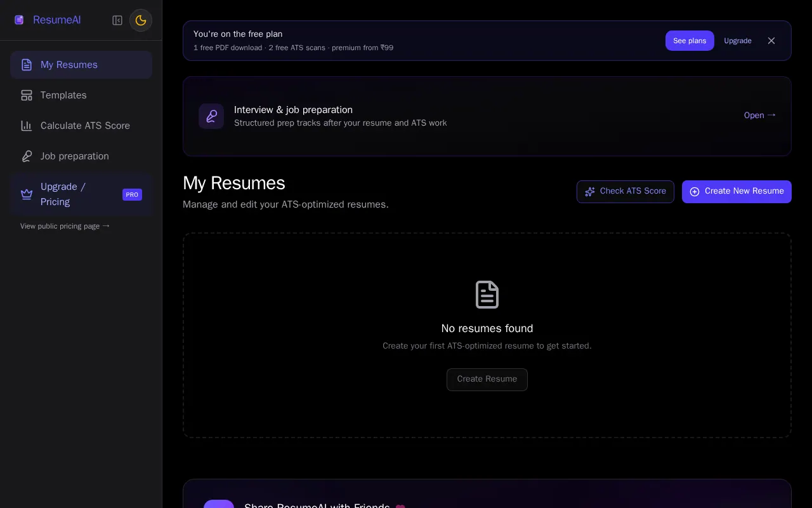Navigate to Job preparation

click(81, 156)
